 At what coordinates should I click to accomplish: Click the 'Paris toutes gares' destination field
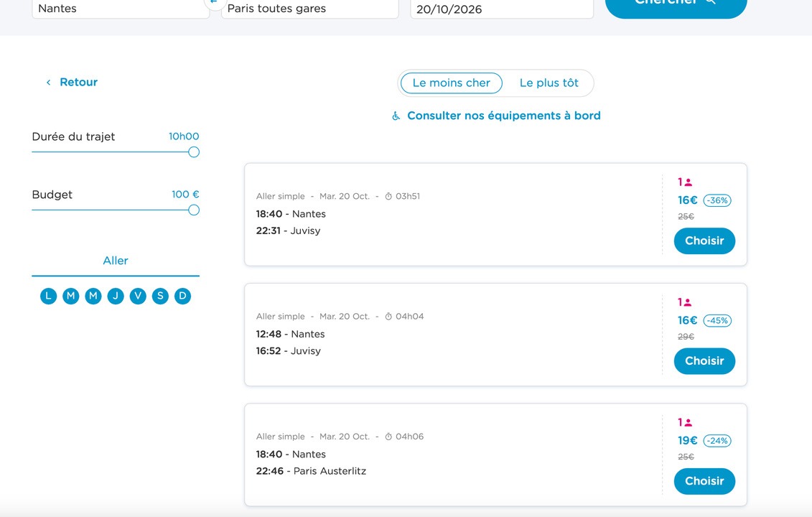coord(309,9)
